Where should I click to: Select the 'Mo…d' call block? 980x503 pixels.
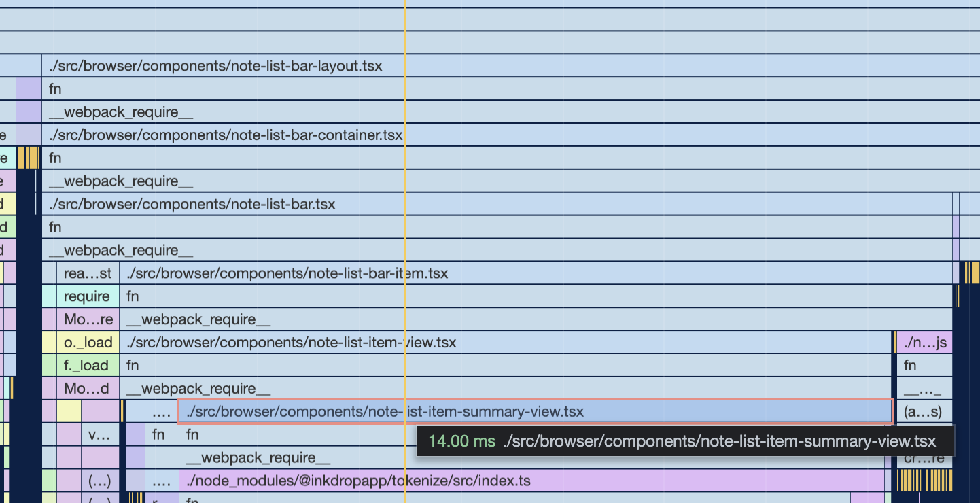87,389
